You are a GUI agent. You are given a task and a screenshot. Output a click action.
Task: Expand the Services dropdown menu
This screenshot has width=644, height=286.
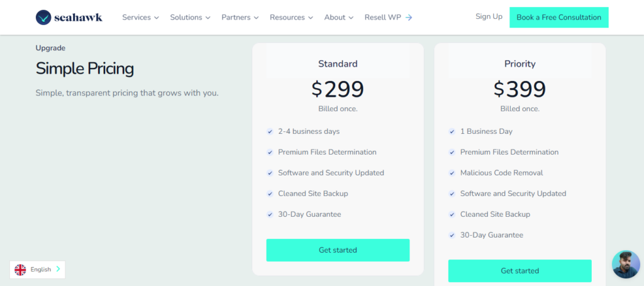tap(140, 18)
